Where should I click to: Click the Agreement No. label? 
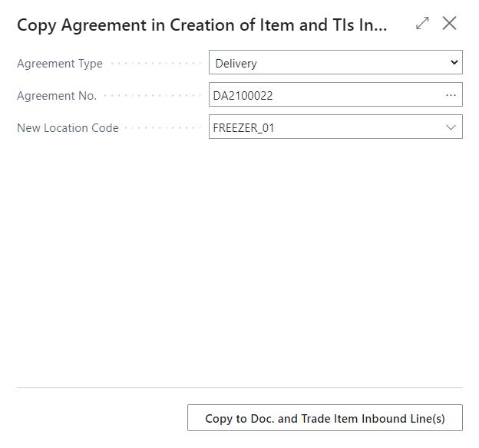coord(57,96)
